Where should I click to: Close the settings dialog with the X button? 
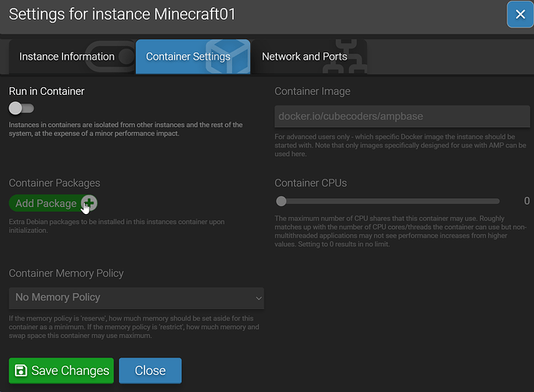click(520, 14)
